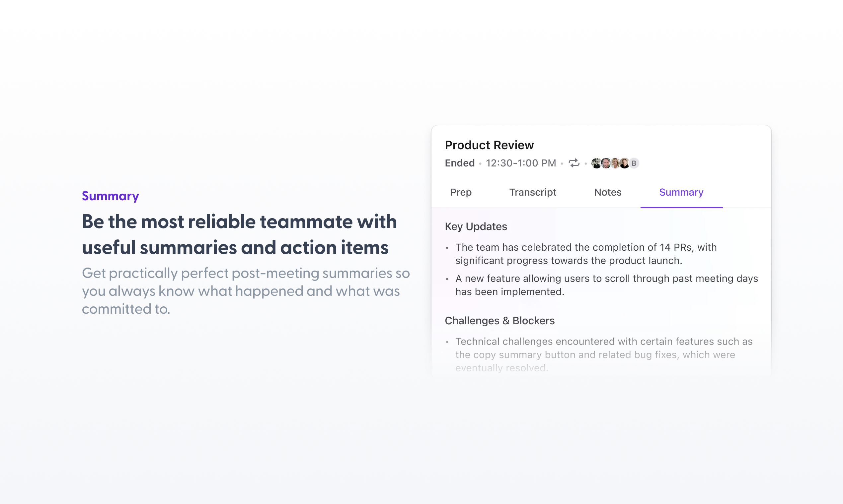Open the Transcript tab
Image resolution: width=843 pixels, height=504 pixels.
tap(533, 192)
